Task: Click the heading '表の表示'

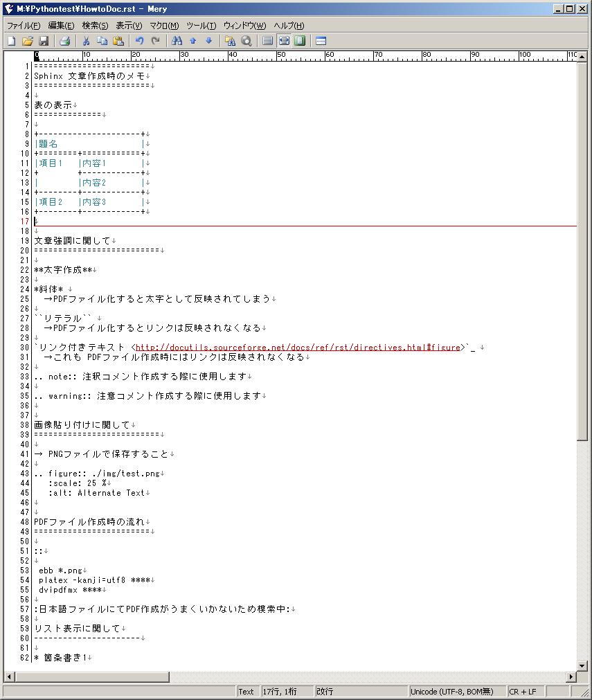Action: [x=53, y=105]
